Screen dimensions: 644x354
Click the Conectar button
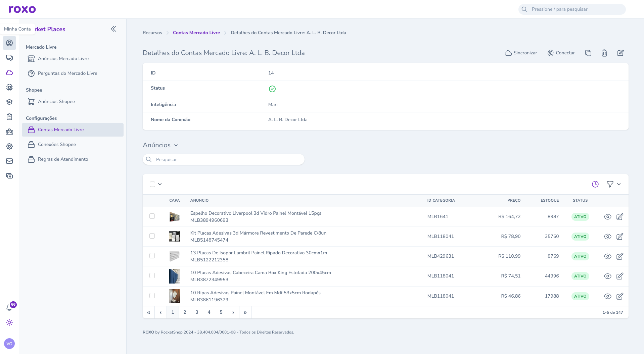point(561,53)
